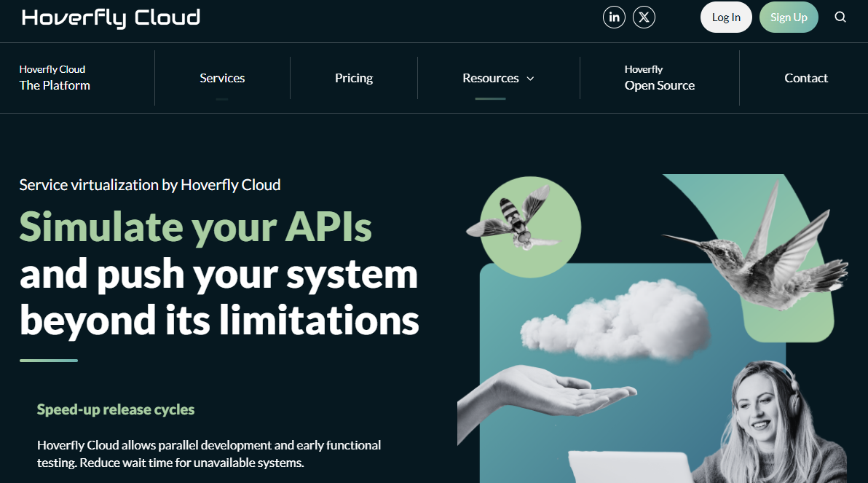Click the search magnifier icon
This screenshot has width=868, height=483.
(840, 17)
